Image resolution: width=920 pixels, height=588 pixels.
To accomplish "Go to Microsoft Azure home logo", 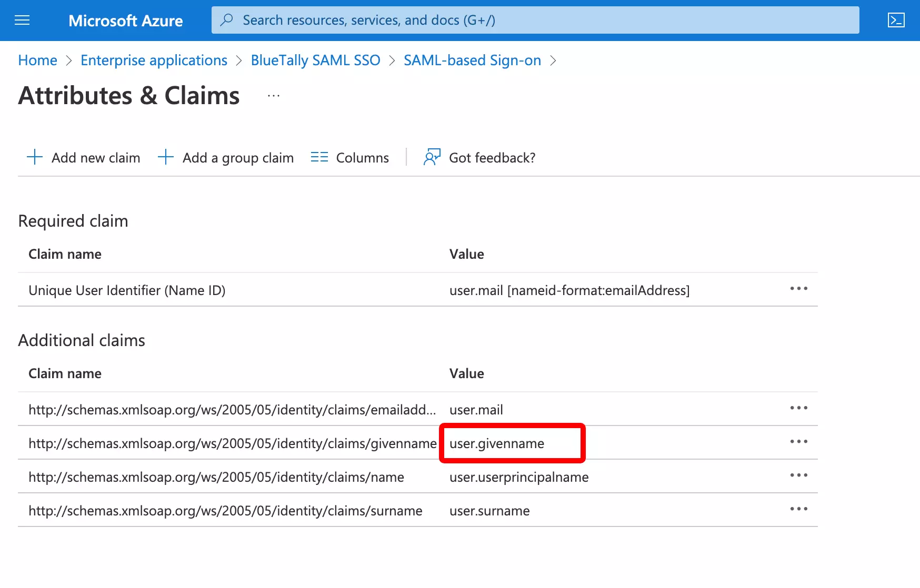I will coord(126,21).
